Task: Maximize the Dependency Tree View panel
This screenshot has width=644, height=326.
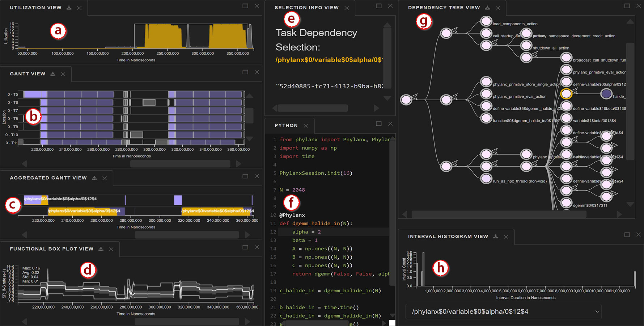Action: (627, 6)
